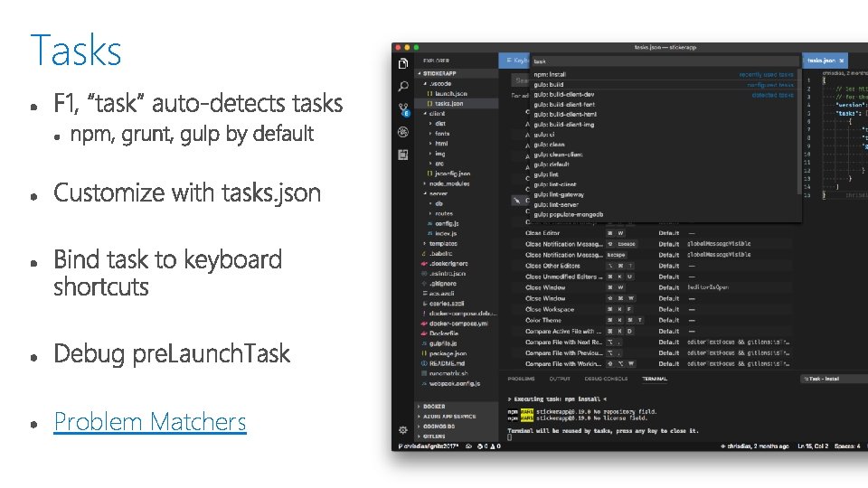Click the synchronize changes icon in the status bar

pyautogui.click(x=468, y=446)
